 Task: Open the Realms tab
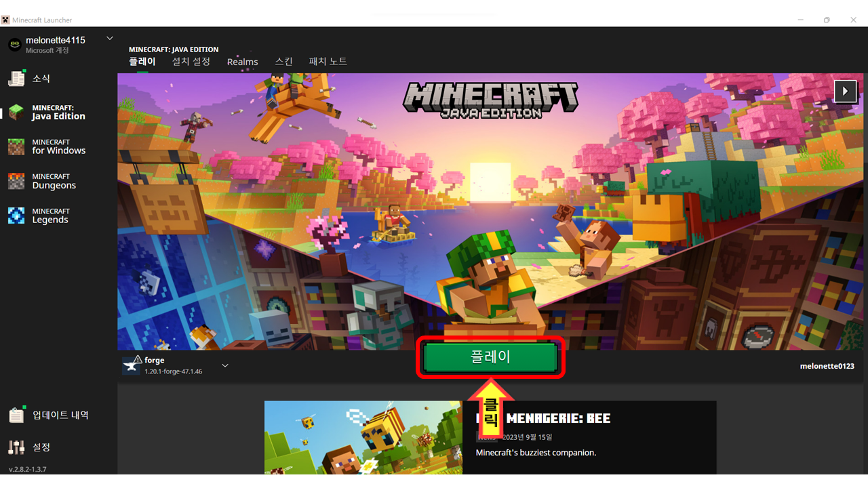[x=243, y=62]
